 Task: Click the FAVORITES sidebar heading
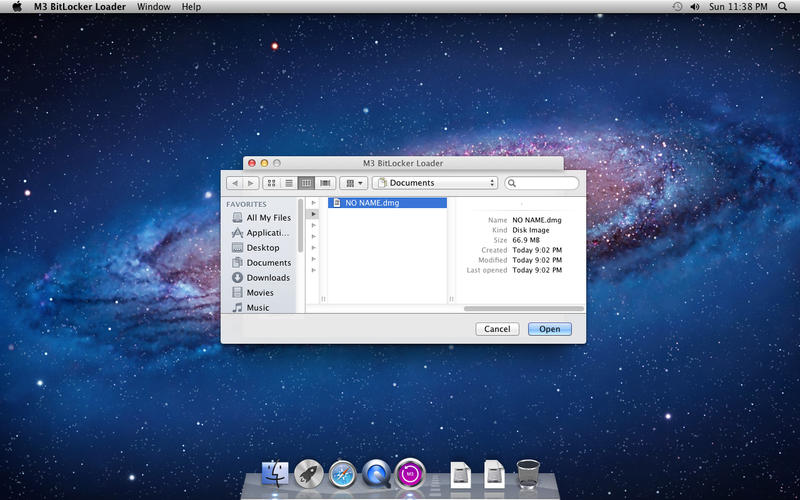pos(246,204)
